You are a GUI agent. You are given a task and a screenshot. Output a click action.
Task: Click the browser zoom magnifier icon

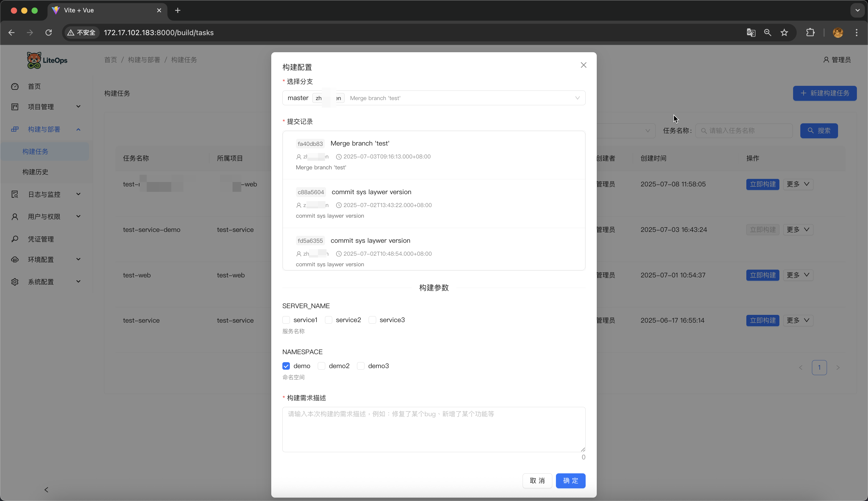click(768, 32)
